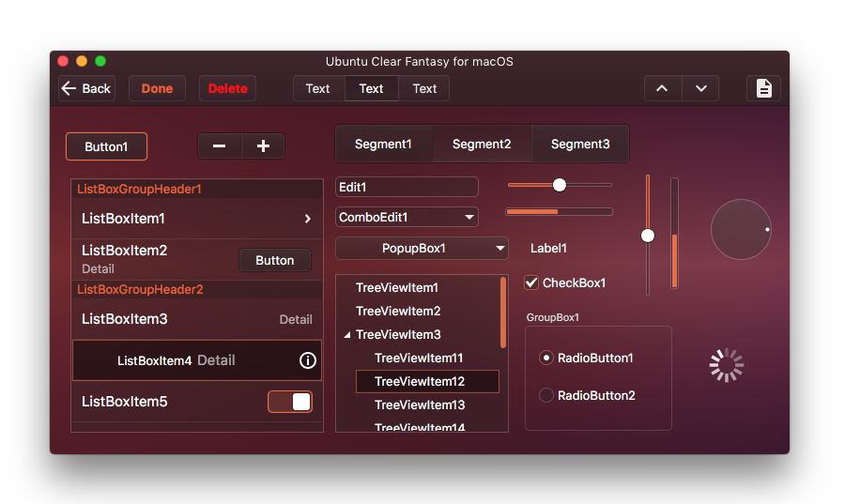This screenshot has height=504, width=845.
Task: Click info icon on ListBoxItem4
Action: tap(308, 360)
